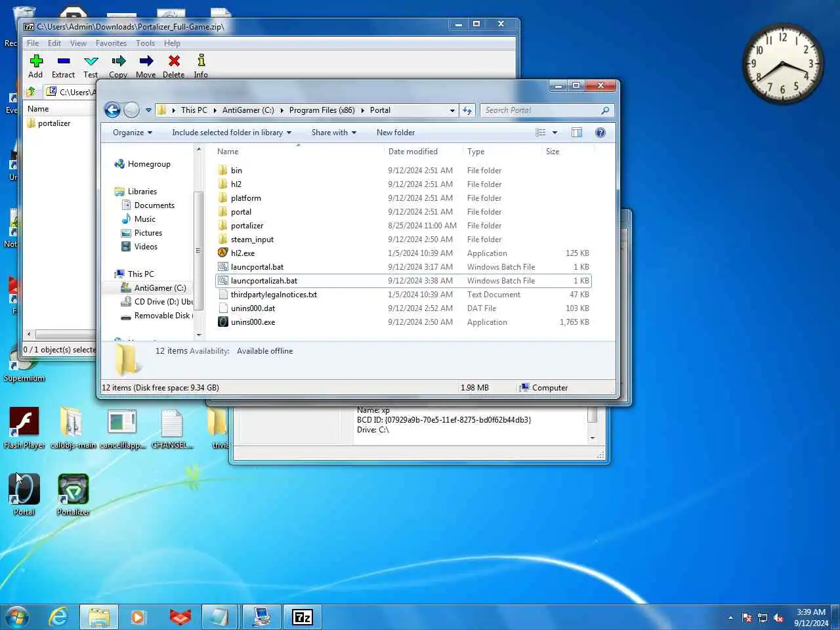Click the desktop clock gadget
Screen dimensions: 840x630
pyautogui.click(x=783, y=64)
